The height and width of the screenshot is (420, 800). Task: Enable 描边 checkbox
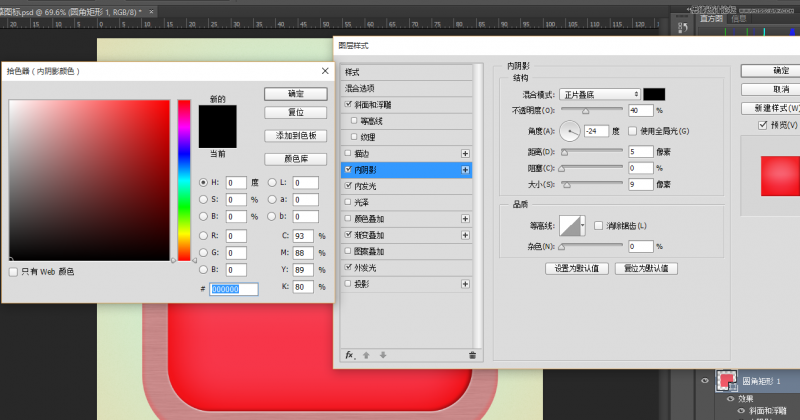348,153
